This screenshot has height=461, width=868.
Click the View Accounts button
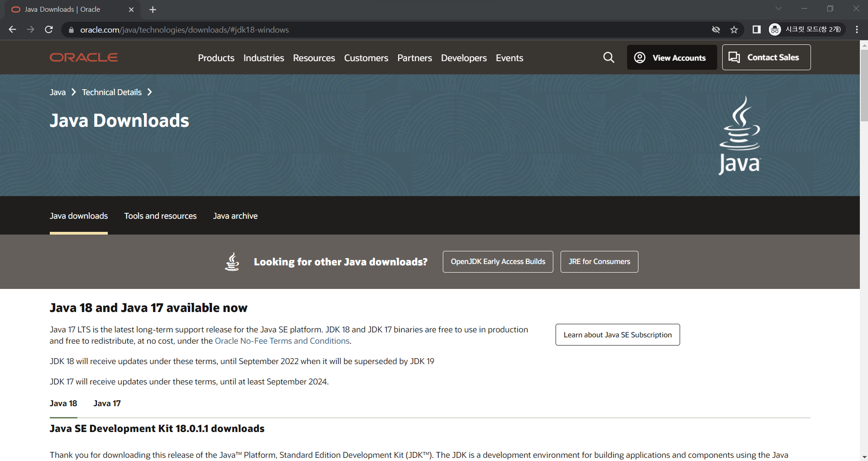[x=671, y=58]
